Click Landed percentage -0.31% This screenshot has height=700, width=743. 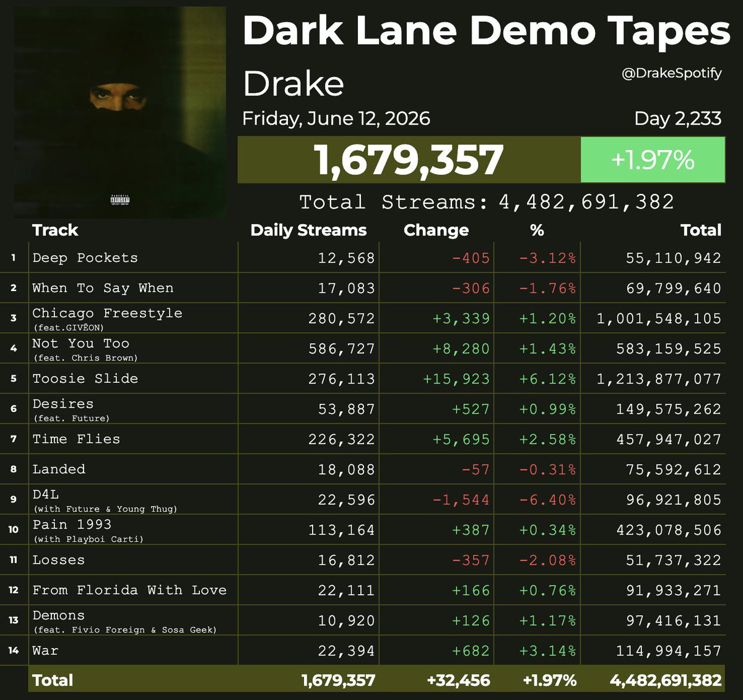[547, 470]
